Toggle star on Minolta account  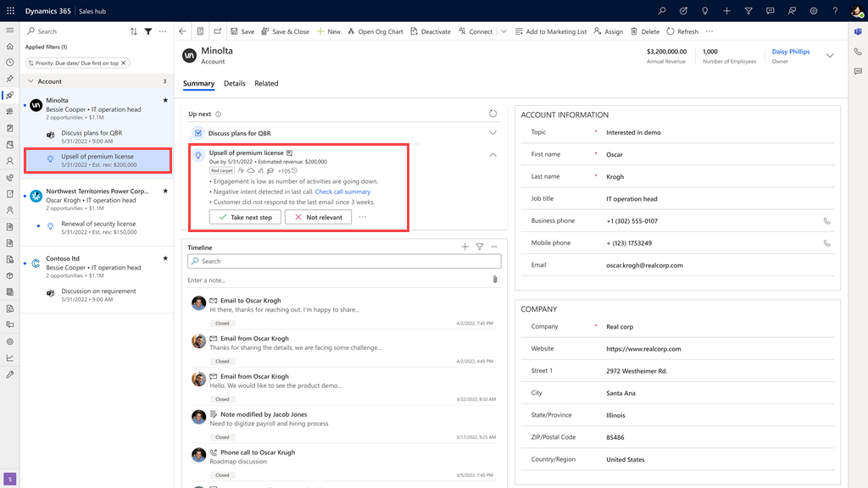[165, 100]
